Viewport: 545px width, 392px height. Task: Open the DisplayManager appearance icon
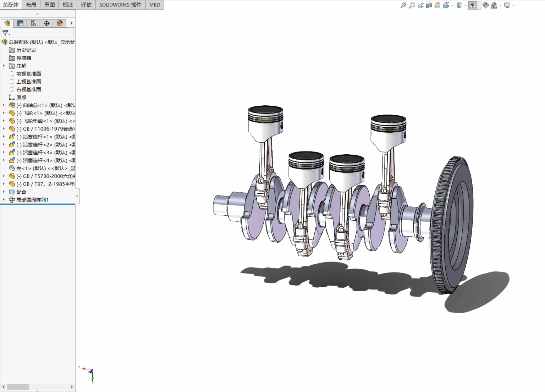pyautogui.click(x=60, y=23)
